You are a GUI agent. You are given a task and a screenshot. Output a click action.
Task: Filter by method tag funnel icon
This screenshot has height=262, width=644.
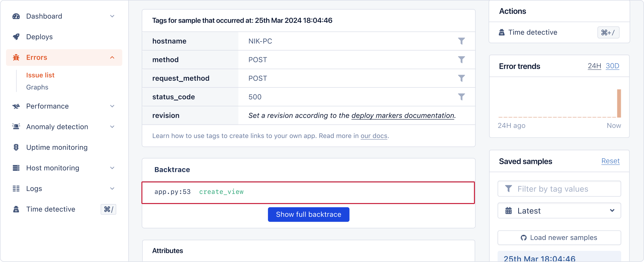click(462, 60)
